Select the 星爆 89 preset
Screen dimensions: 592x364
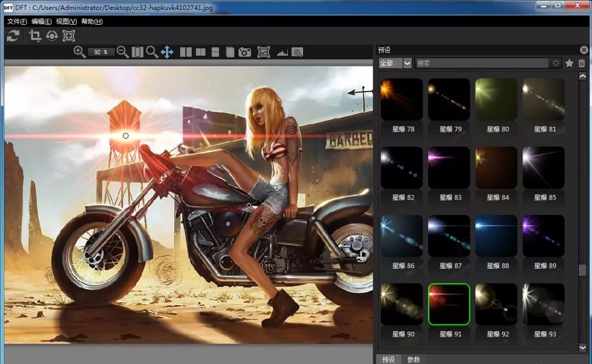pos(543,236)
